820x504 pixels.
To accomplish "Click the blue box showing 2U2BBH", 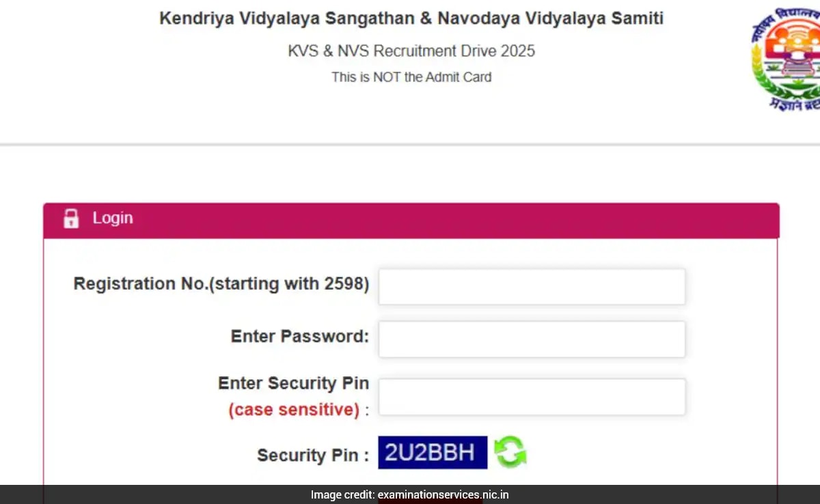I will [433, 451].
